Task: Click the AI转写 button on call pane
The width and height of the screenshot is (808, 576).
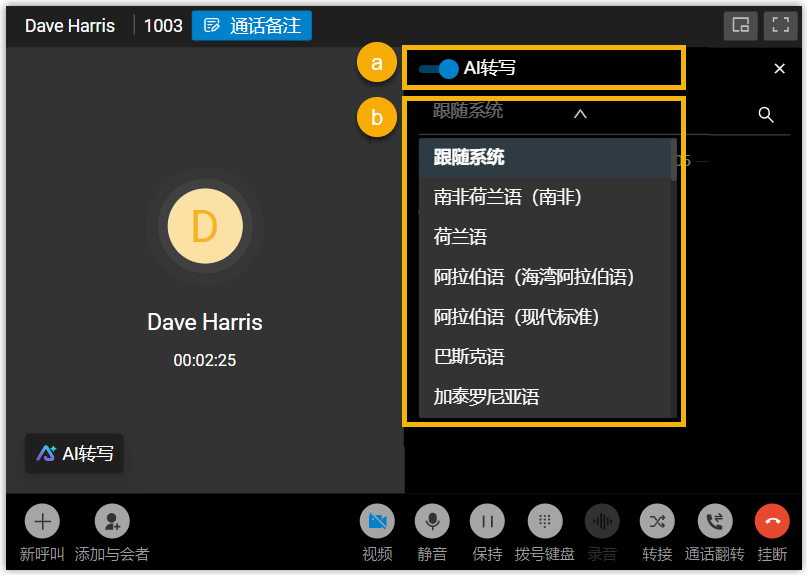Action: [x=75, y=453]
